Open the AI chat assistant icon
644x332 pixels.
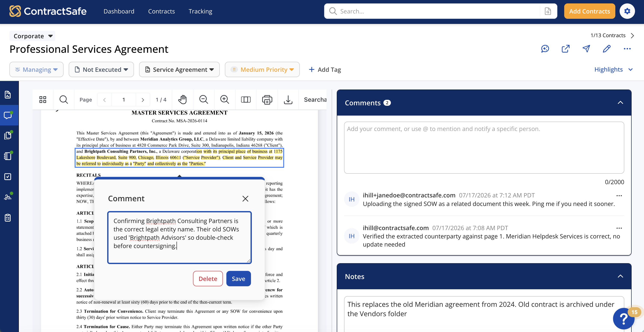(x=545, y=49)
